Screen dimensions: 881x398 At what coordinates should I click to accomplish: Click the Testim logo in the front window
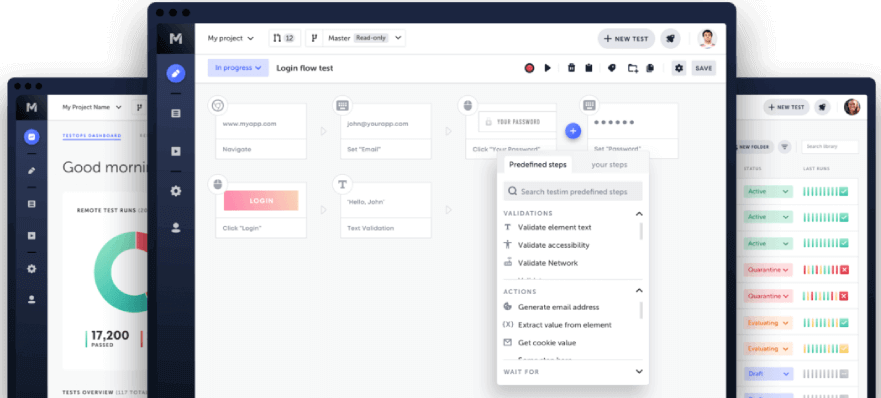[176, 39]
